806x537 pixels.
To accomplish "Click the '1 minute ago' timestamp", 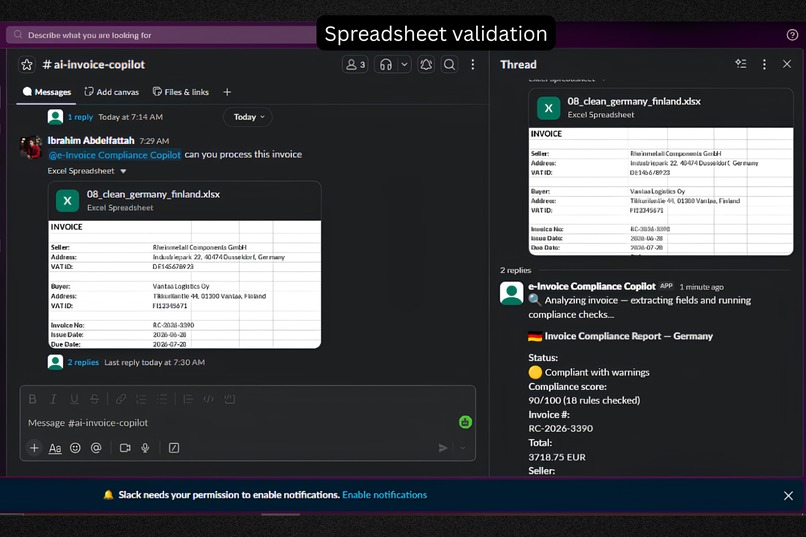I will [x=701, y=287].
